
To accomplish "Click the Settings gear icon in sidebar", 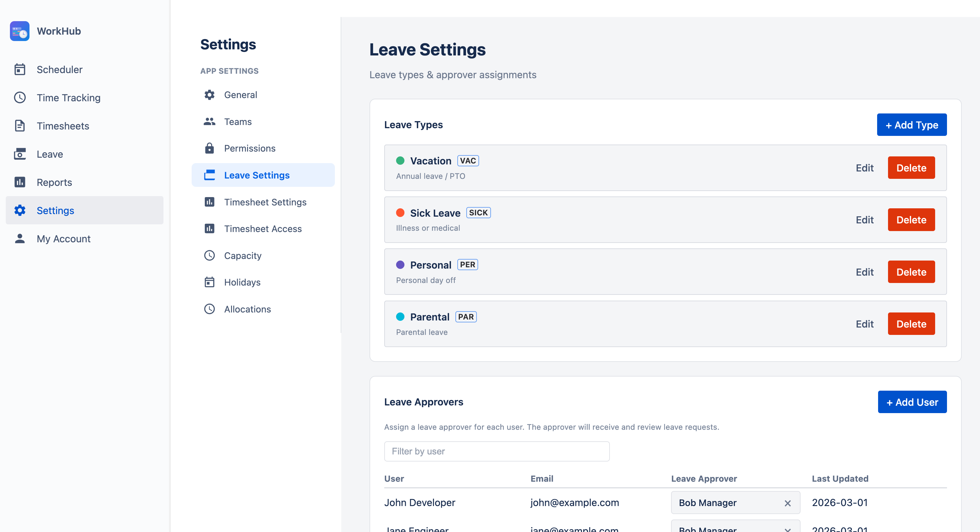I will coord(20,211).
